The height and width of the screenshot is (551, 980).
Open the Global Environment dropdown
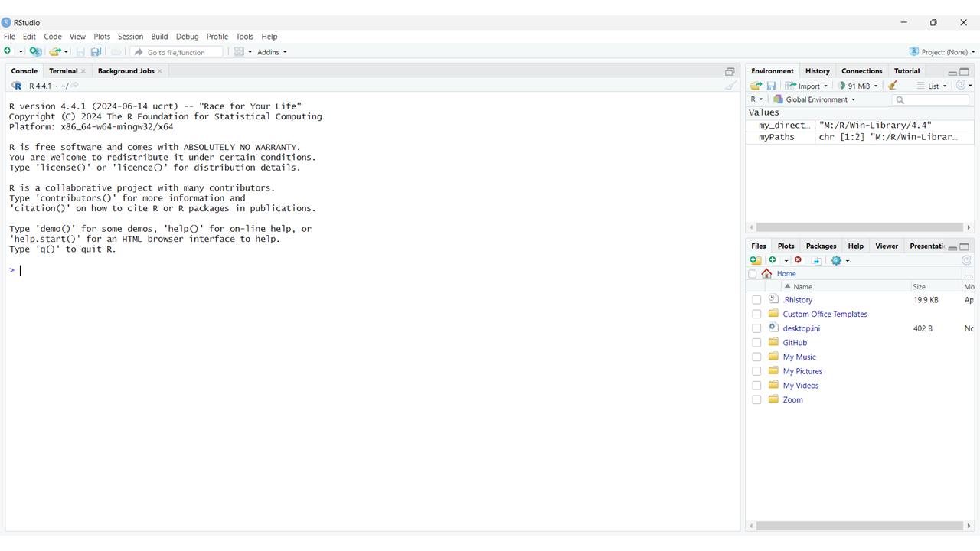pyautogui.click(x=815, y=99)
